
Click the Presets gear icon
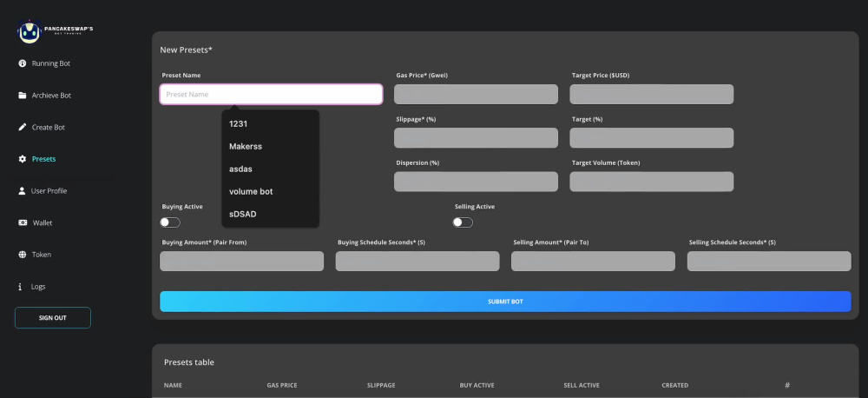(x=23, y=159)
